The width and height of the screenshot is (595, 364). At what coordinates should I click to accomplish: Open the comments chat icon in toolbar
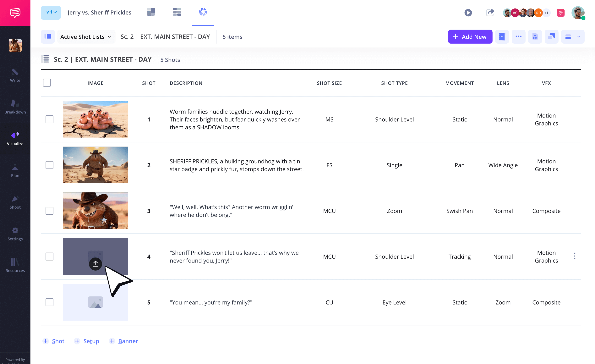tap(552, 37)
